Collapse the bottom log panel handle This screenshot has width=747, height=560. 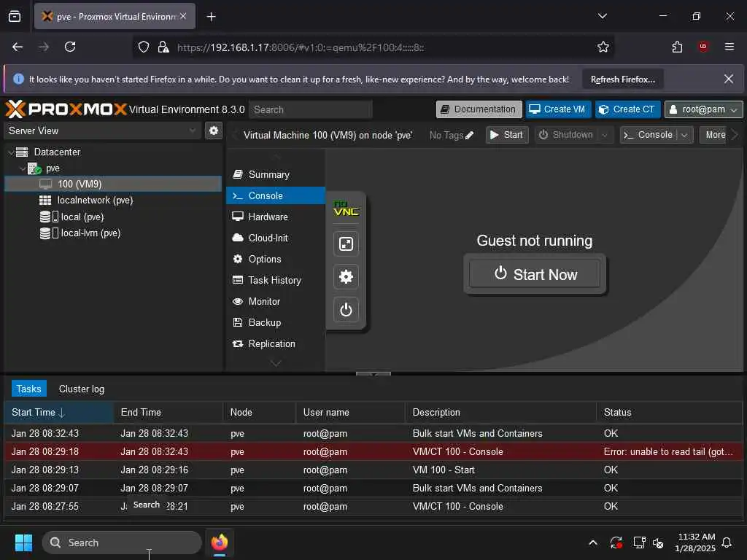point(373,374)
